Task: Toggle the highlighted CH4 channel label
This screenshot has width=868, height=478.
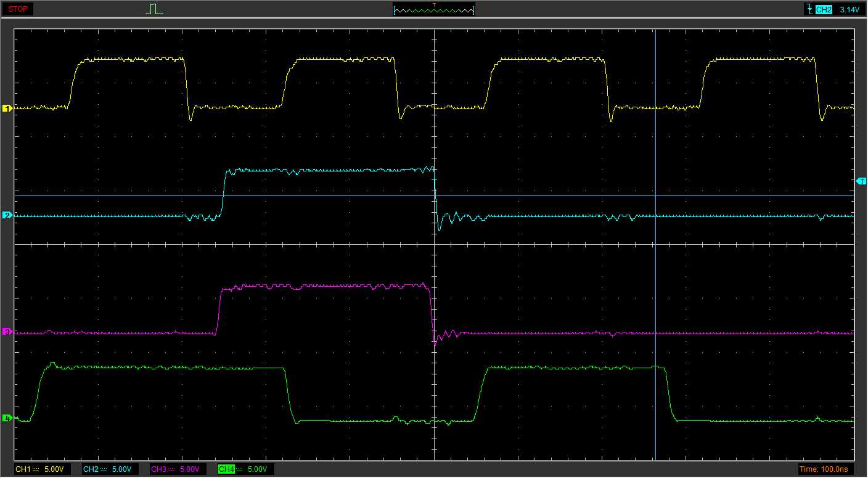Action: point(226,469)
